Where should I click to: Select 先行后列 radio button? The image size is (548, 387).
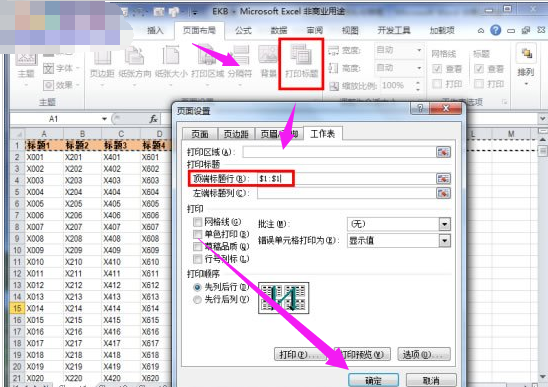tap(197, 300)
